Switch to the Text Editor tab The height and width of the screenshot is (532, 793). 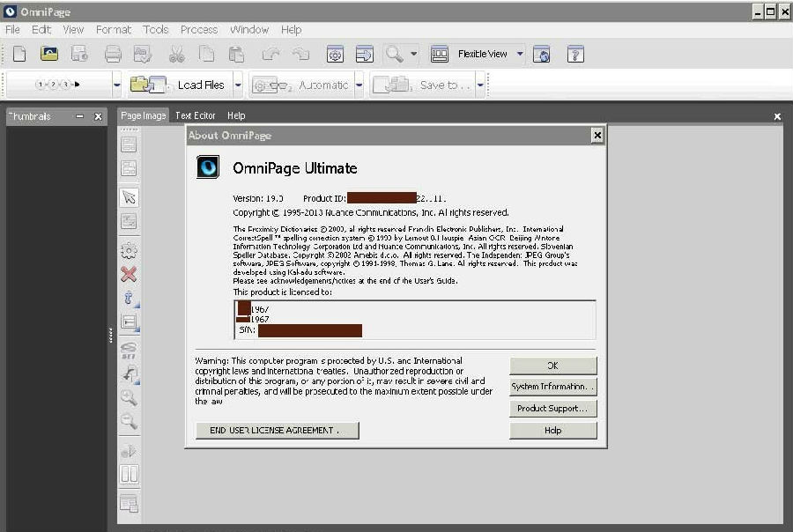point(195,115)
